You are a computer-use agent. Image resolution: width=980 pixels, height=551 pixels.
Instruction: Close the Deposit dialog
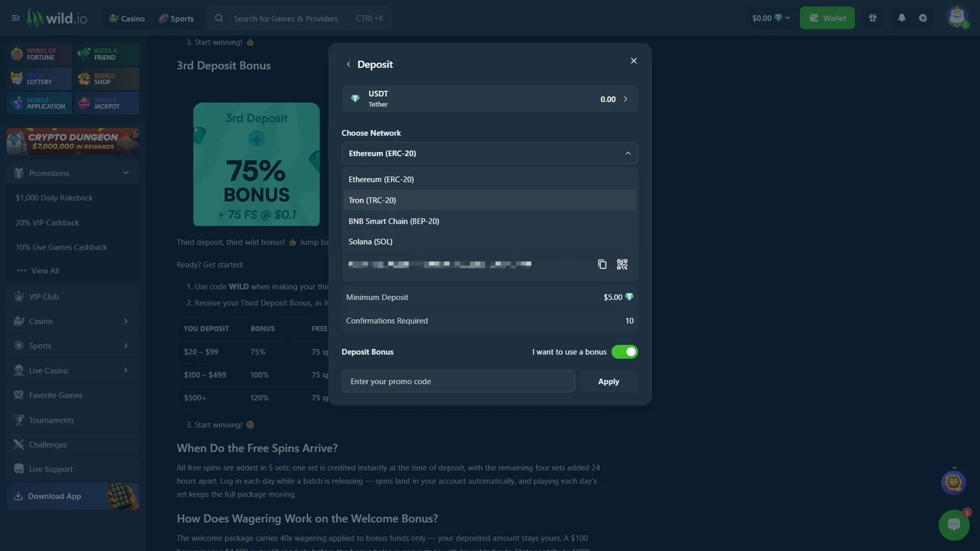click(633, 60)
